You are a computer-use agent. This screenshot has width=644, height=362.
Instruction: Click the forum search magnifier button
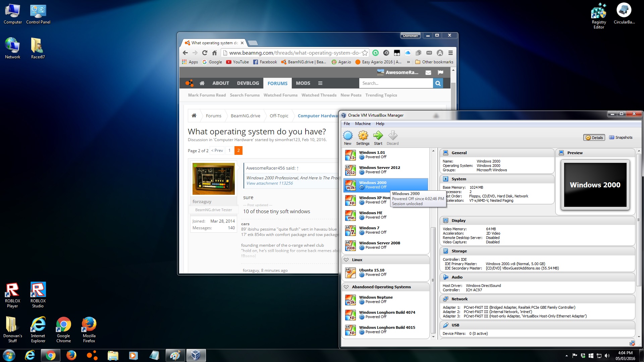point(438,83)
